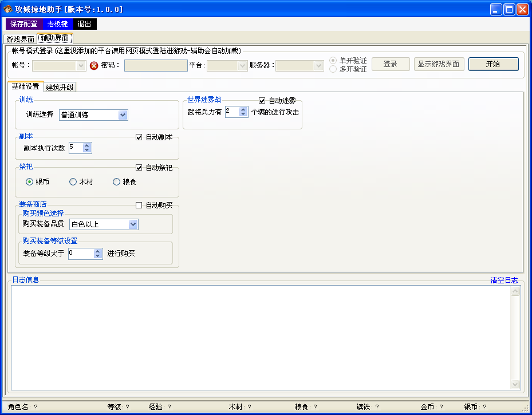Click the red error icon beside 密码
The image size is (532, 415).
94,65
